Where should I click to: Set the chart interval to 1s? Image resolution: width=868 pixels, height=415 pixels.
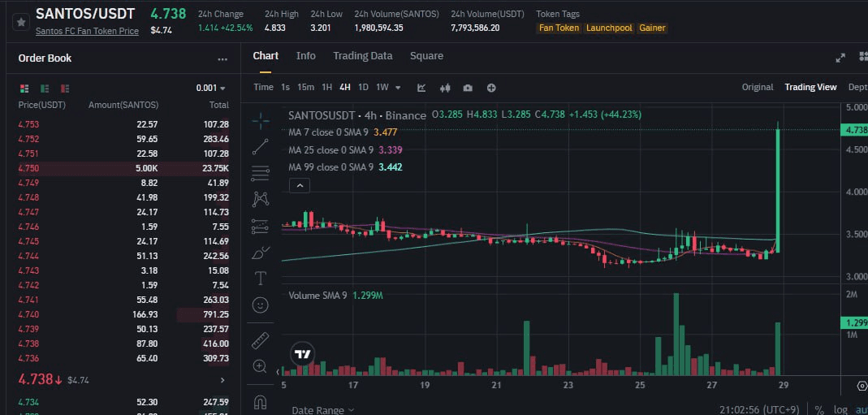(x=285, y=88)
